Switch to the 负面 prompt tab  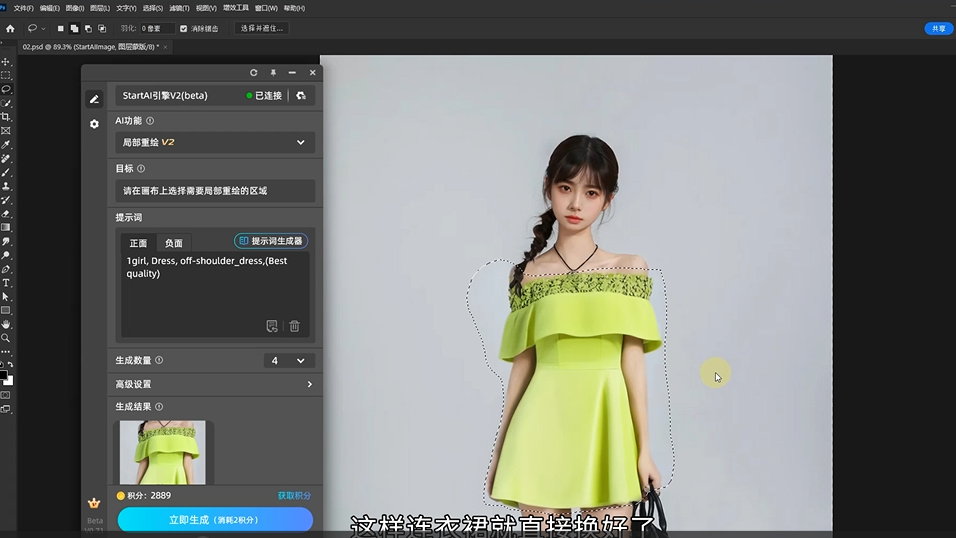[174, 243]
